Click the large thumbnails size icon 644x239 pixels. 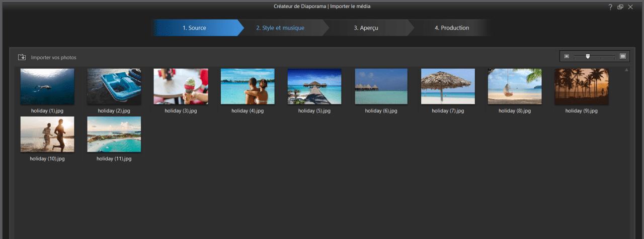click(x=623, y=56)
